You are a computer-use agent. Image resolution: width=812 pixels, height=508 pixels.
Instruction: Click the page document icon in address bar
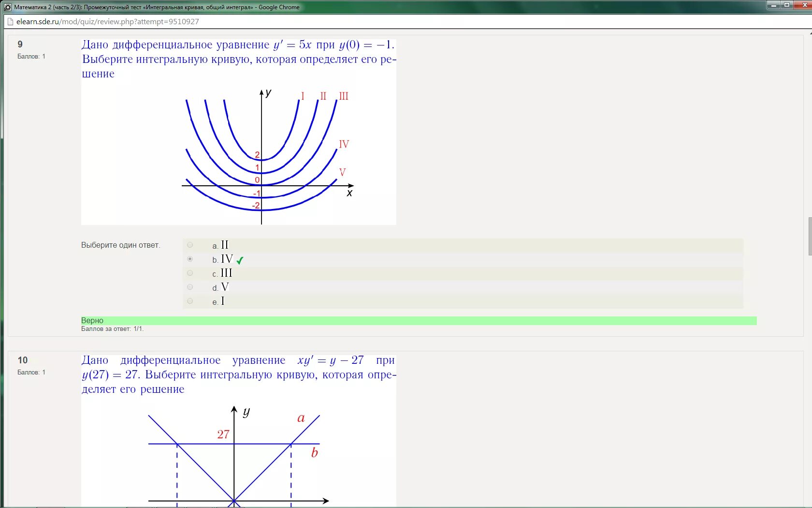click(x=10, y=22)
